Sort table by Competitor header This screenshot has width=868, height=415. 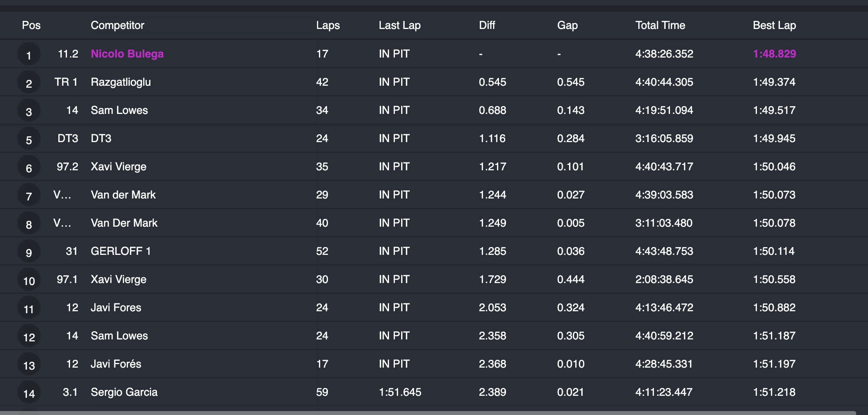[117, 25]
